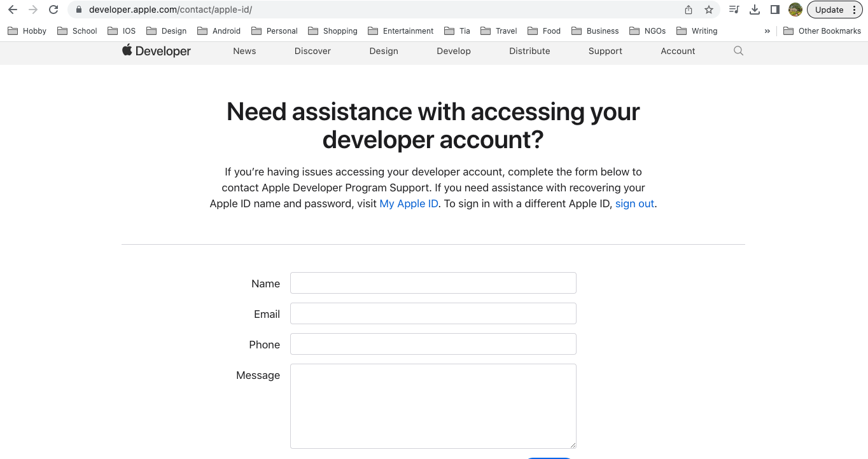Open the News menu item

tap(244, 51)
